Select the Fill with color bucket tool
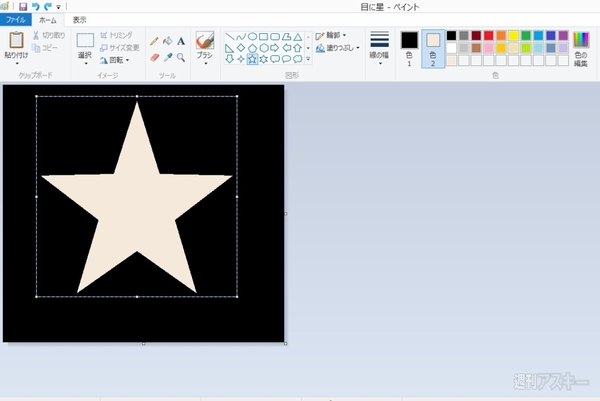This screenshot has height=401, width=600. [167, 41]
